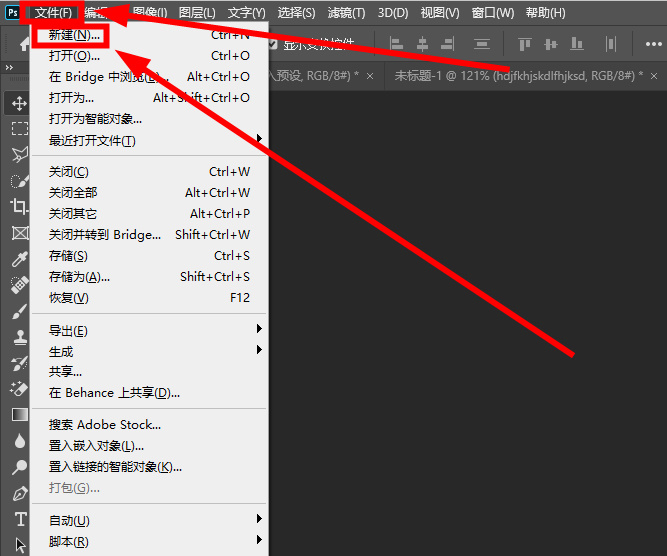Open the 文件(F) menu
667x556 pixels.
point(53,13)
